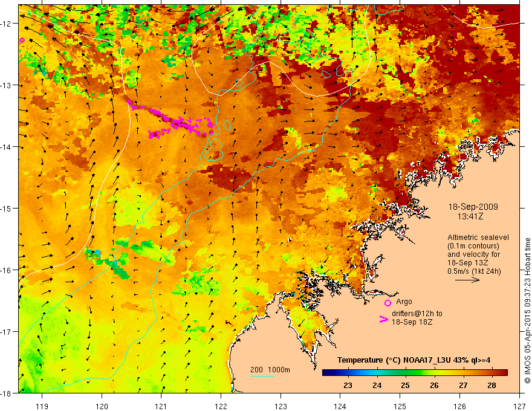
Task: Click latitude axis label -15
Action: [x=6, y=208]
